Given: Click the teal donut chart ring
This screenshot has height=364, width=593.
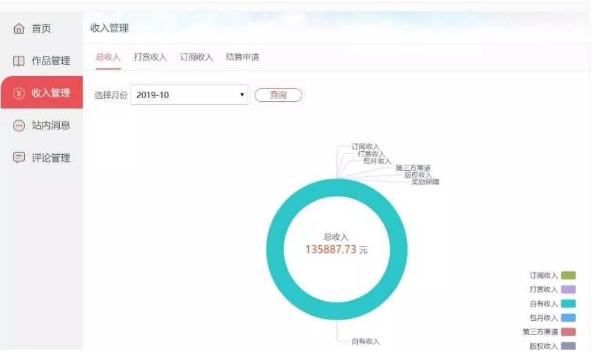Looking at the screenshot, I should [275, 249].
